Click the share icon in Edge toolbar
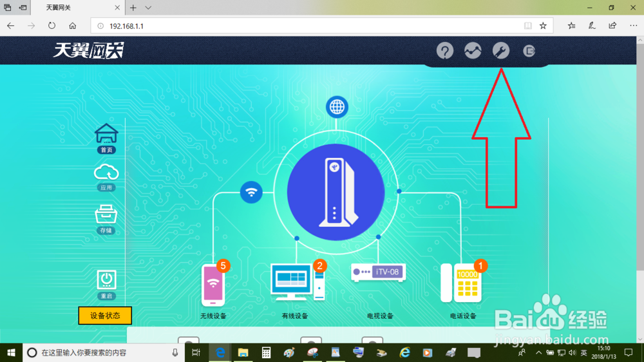Screen dimensions: 644x362 [612, 26]
